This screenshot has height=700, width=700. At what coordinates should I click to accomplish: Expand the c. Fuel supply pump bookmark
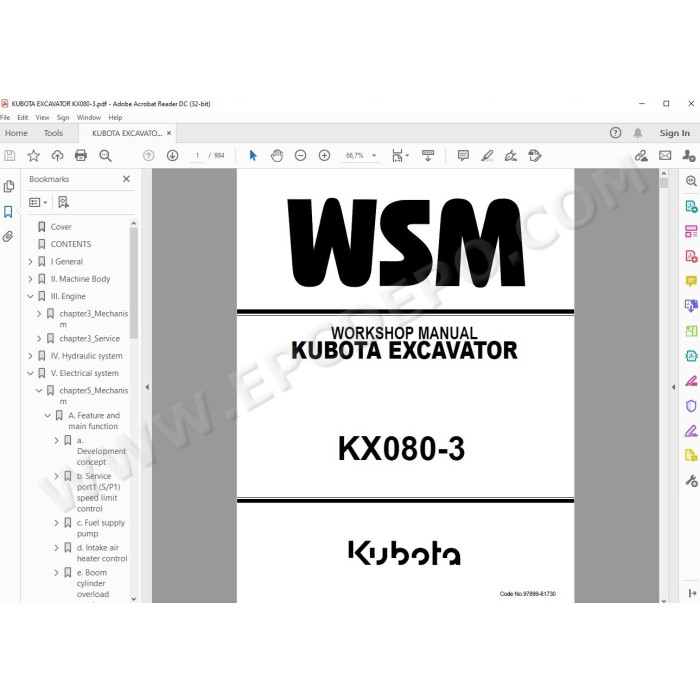click(56, 523)
